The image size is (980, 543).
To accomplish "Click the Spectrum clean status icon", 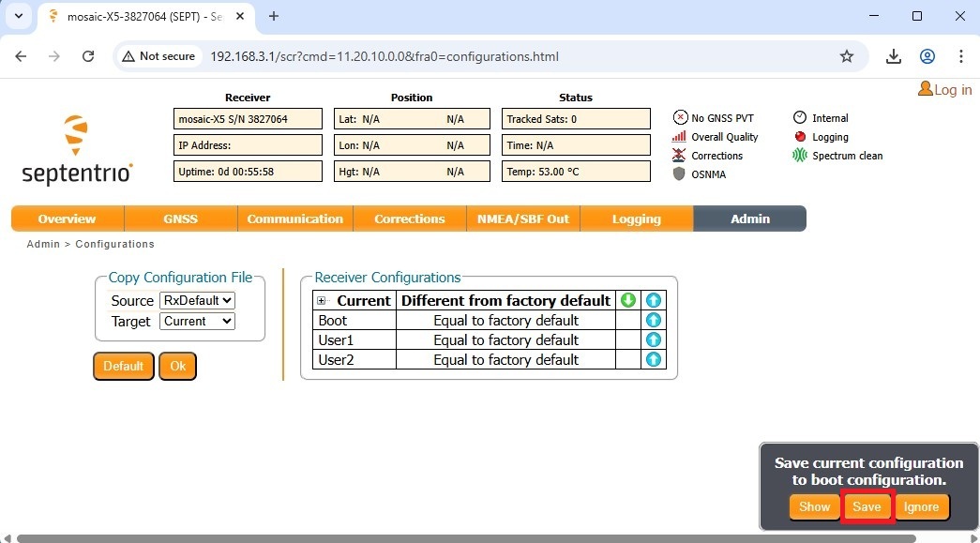I will [800, 156].
